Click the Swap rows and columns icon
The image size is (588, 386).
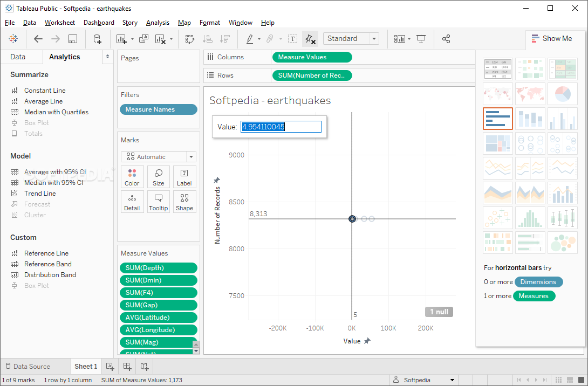point(190,39)
